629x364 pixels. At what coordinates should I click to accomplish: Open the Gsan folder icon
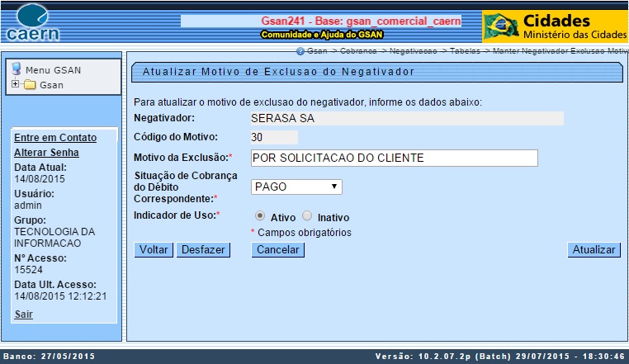coord(30,85)
